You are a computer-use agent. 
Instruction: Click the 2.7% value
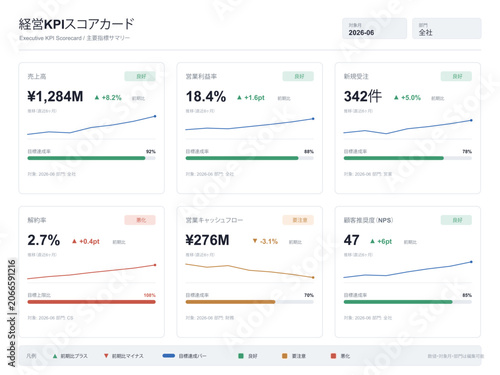pyautogui.click(x=44, y=240)
